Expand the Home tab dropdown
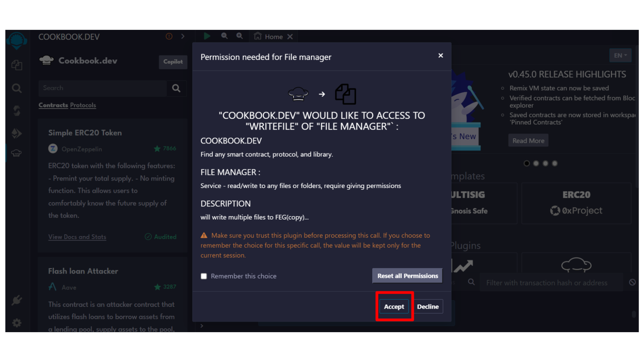 pos(273,37)
